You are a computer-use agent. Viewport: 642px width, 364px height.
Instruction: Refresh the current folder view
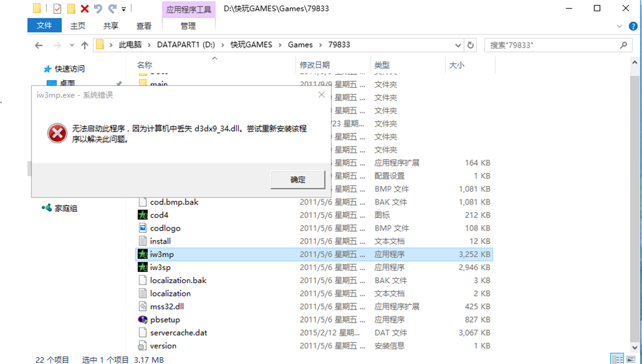tap(470, 45)
